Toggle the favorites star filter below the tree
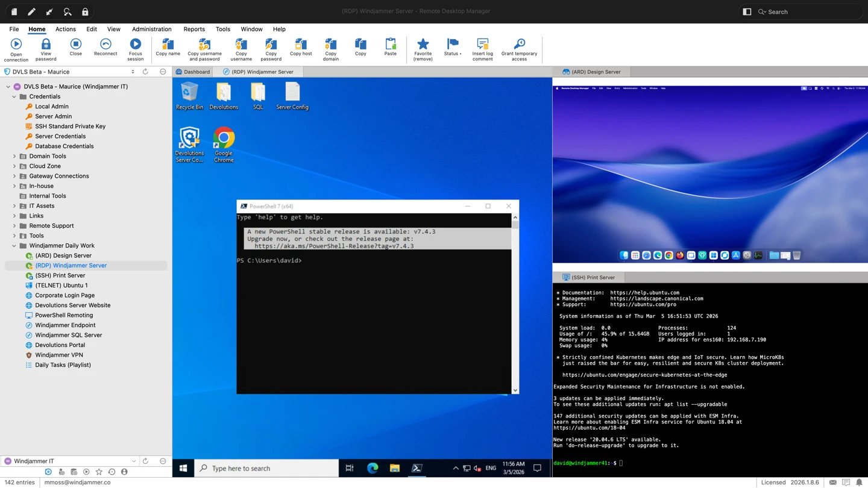The width and height of the screenshot is (868, 488). (99, 472)
